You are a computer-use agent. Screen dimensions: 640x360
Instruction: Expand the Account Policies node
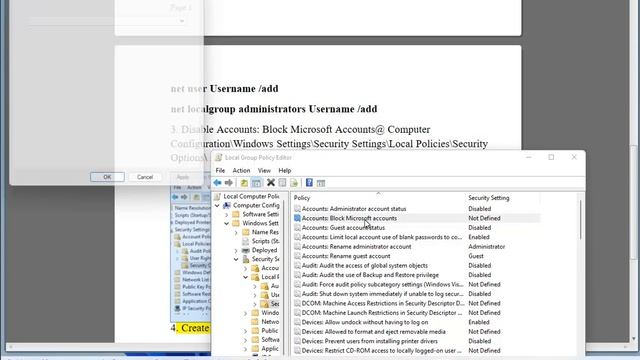point(245,268)
